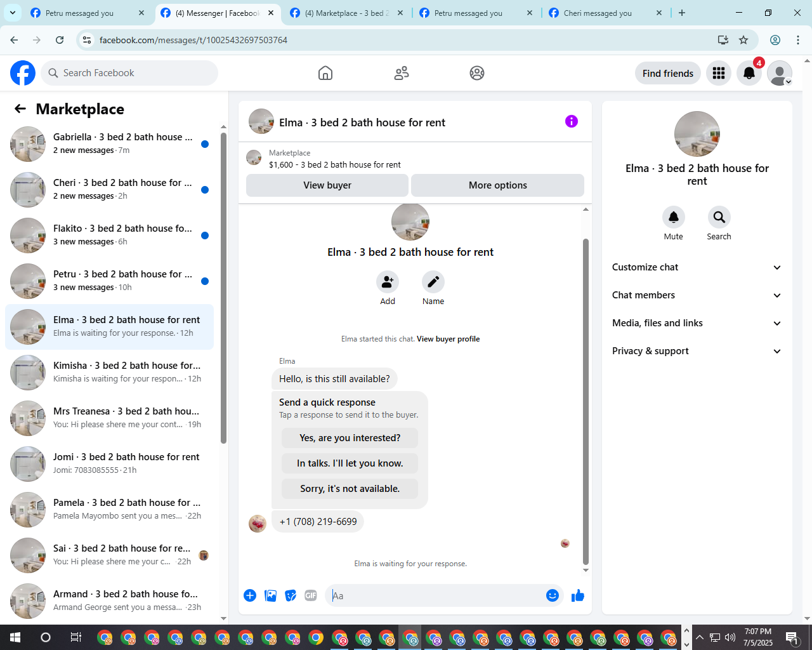The height and width of the screenshot is (650, 812).
Task: Open Kimisha conversation in list
Action: pos(109,373)
